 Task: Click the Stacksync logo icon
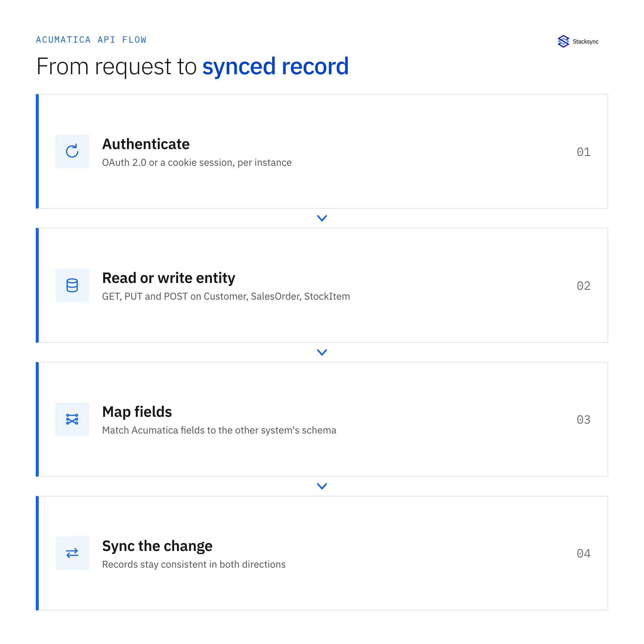click(563, 42)
